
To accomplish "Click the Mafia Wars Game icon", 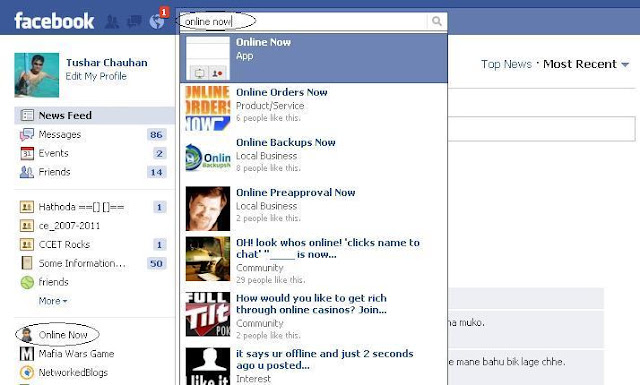I will click(x=27, y=354).
